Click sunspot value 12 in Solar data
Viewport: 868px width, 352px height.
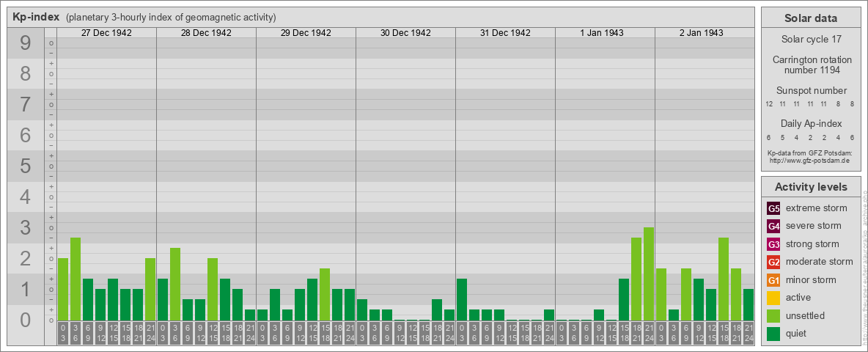[x=769, y=104]
